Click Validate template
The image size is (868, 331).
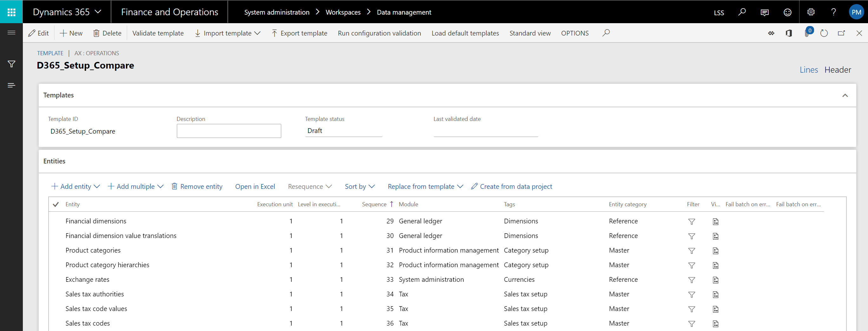pyautogui.click(x=158, y=33)
